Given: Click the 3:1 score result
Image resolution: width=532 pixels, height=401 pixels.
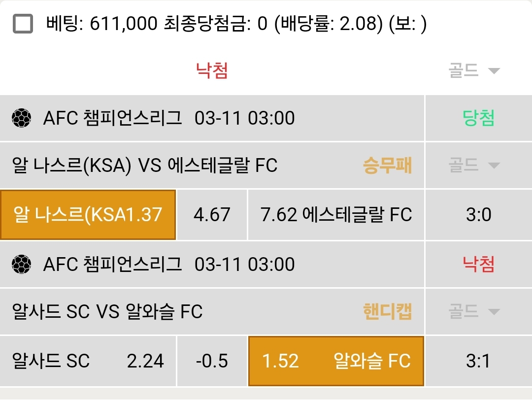Looking at the screenshot, I should (x=478, y=361).
